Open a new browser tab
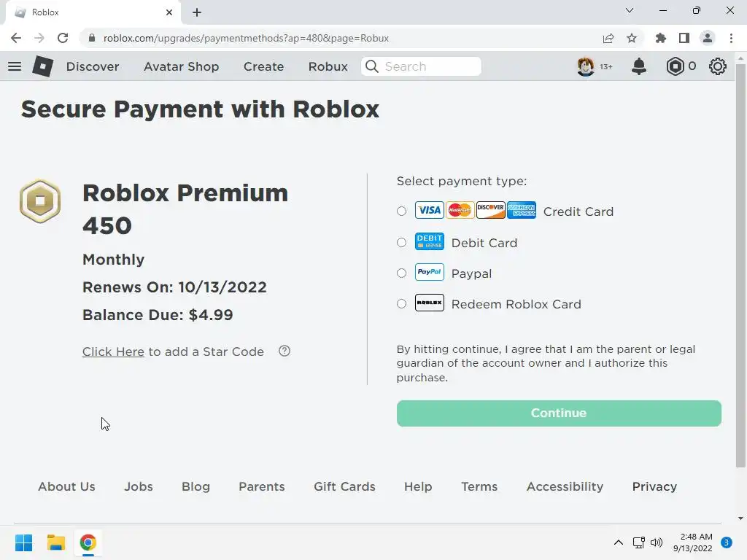747x560 pixels. pyautogui.click(x=197, y=12)
